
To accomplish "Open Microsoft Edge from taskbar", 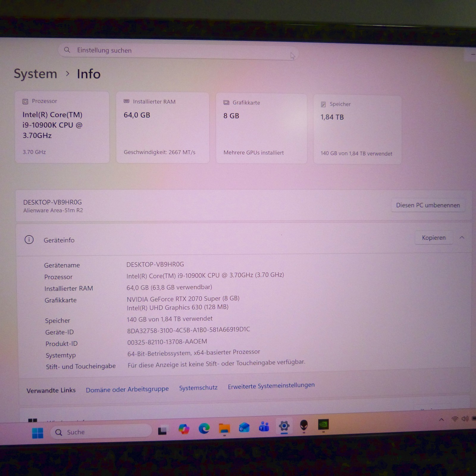I will (204, 428).
